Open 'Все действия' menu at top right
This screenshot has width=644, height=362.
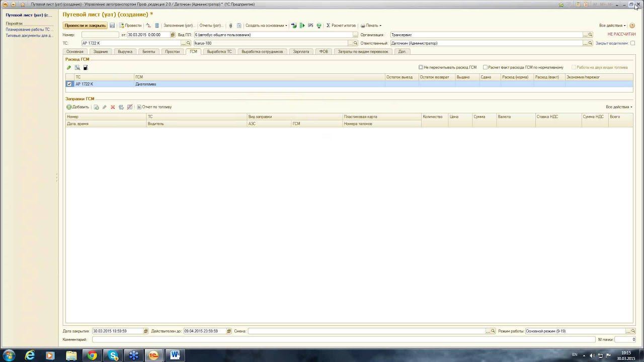coord(612,25)
